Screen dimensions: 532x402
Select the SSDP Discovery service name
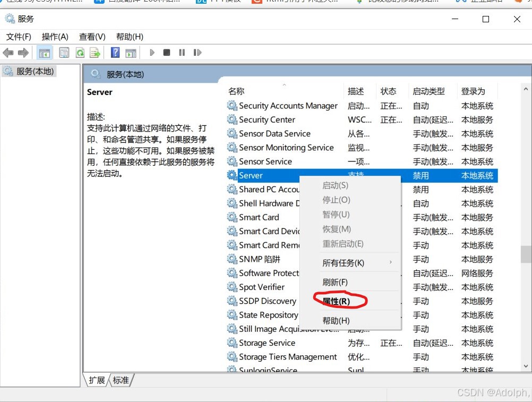(268, 301)
